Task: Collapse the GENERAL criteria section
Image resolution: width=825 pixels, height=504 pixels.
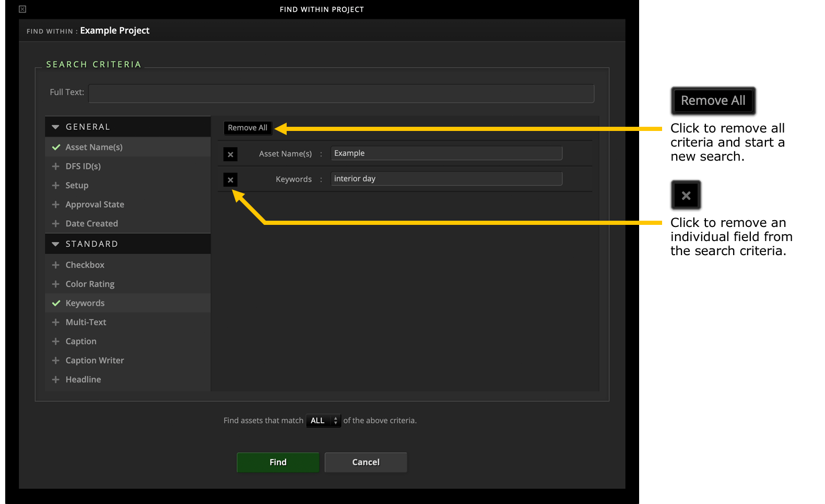Action: click(x=55, y=127)
